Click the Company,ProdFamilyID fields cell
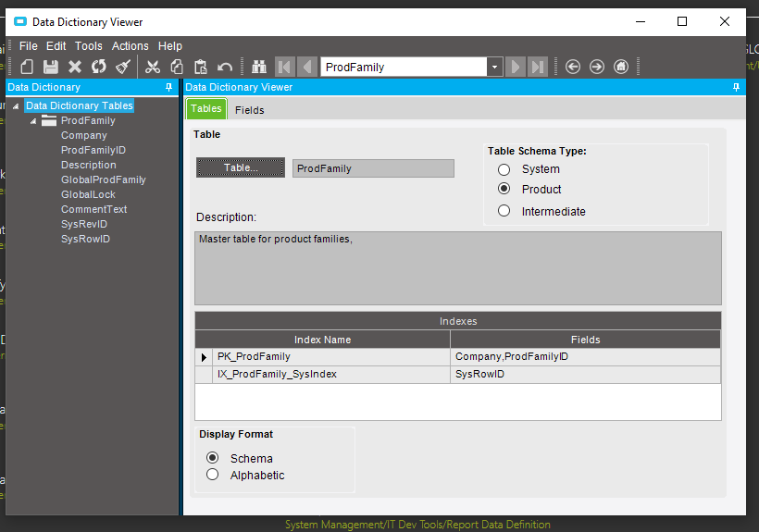 tap(585, 356)
